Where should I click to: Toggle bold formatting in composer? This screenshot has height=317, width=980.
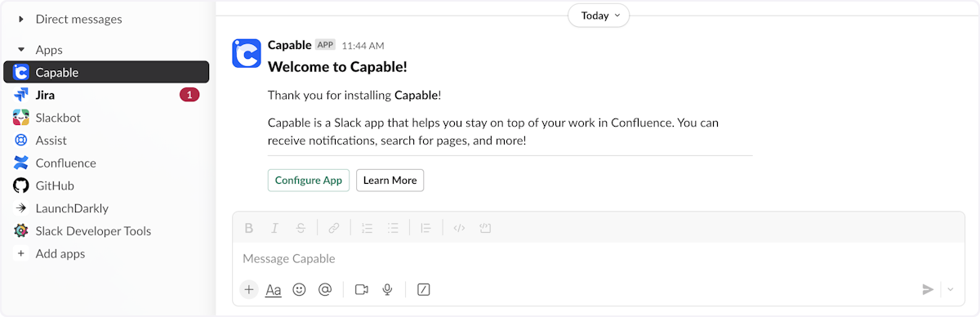coord(250,228)
